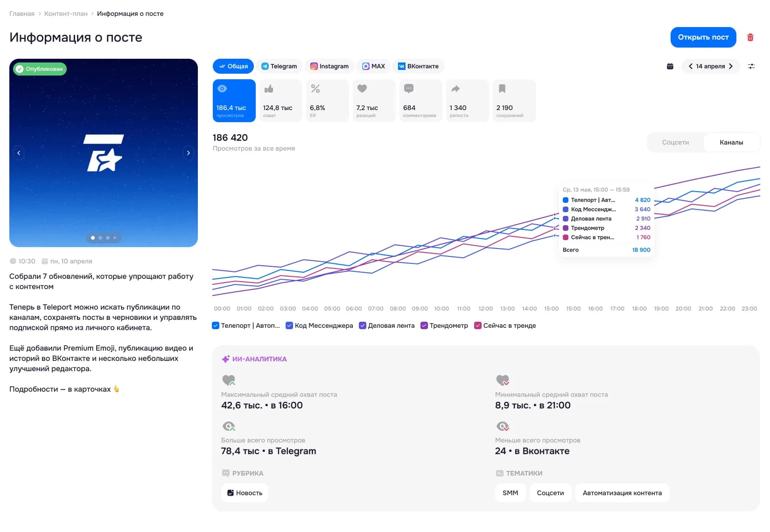Click the 14 апреля date label
This screenshot has height=532, width=770.
click(x=710, y=66)
